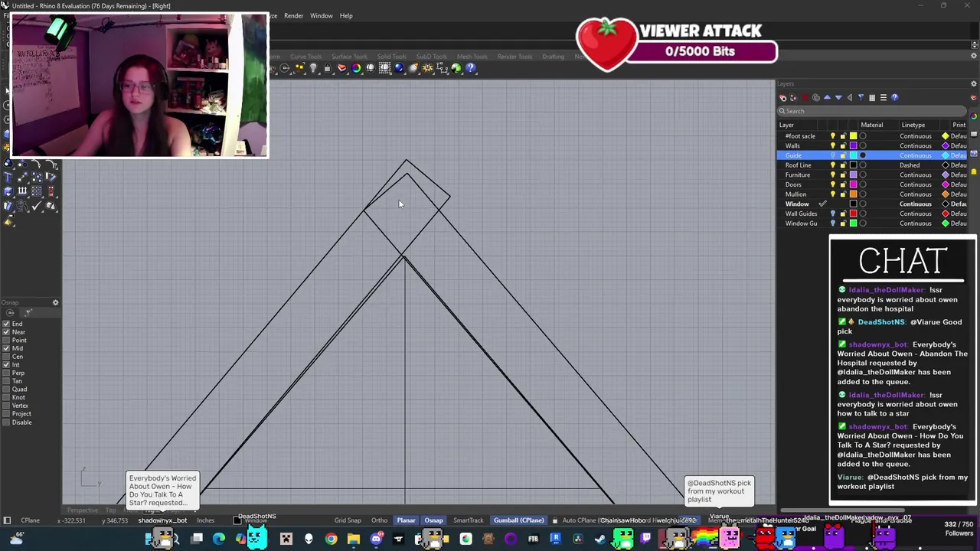Viewport: 980px width, 551px height.
Task: Open the Material circle for Furniture layer
Action: pyautogui.click(x=863, y=174)
